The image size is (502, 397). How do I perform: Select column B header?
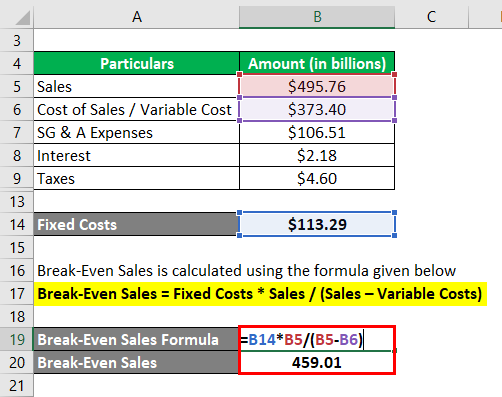tap(317, 16)
